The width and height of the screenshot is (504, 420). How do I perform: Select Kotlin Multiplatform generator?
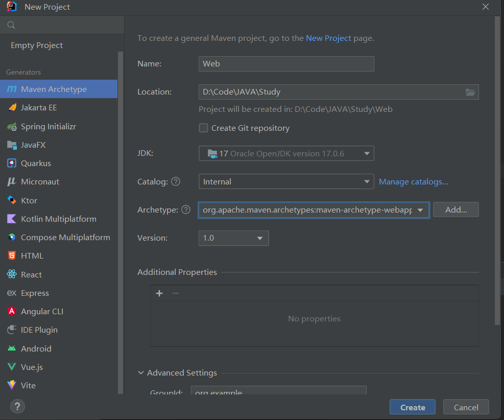(x=59, y=219)
